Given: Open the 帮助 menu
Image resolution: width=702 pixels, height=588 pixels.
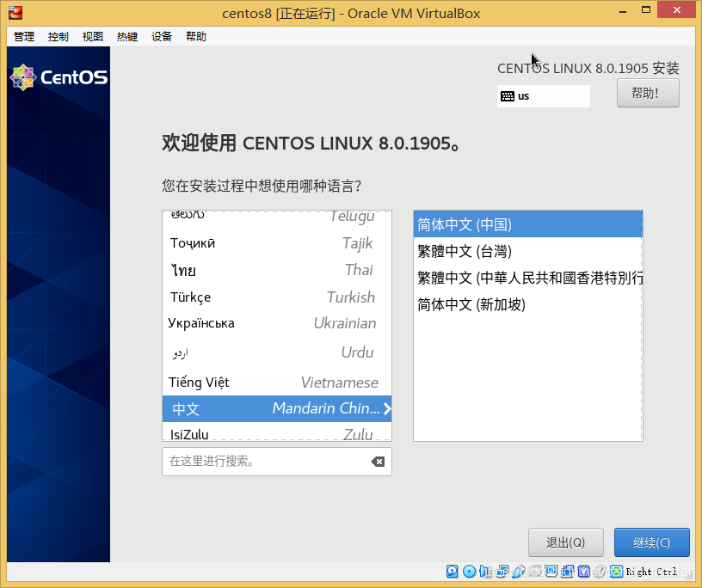Looking at the screenshot, I should pyautogui.click(x=196, y=36).
